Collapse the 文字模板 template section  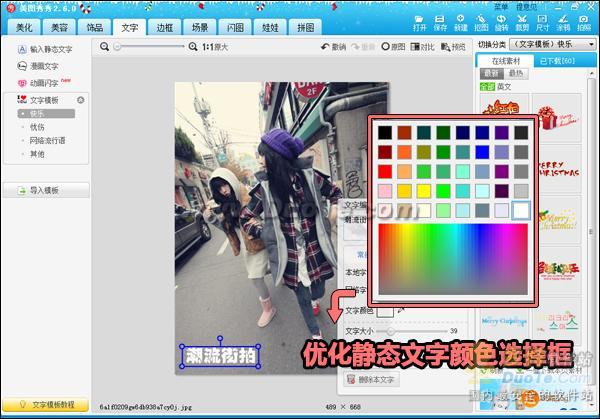[x=80, y=100]
